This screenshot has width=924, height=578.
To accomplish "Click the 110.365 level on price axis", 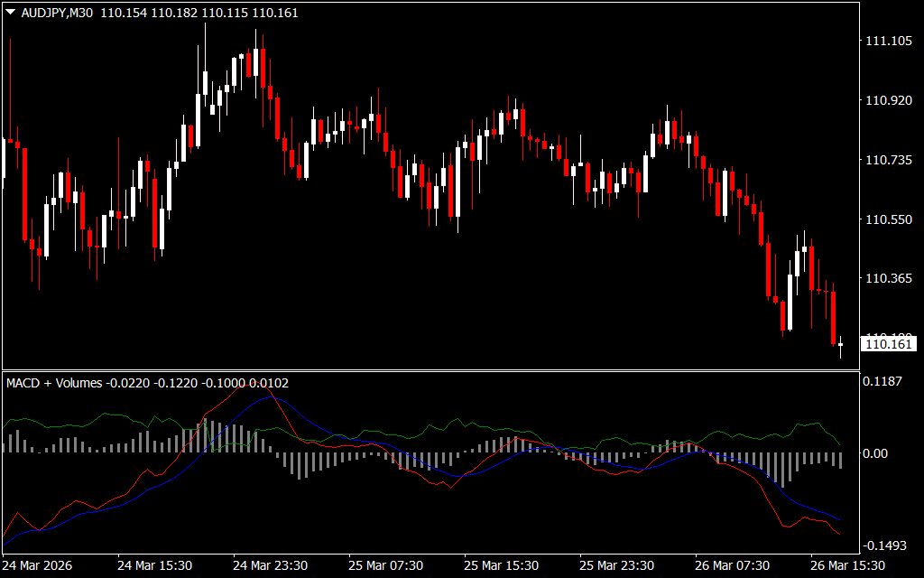I will click(888, 279).
